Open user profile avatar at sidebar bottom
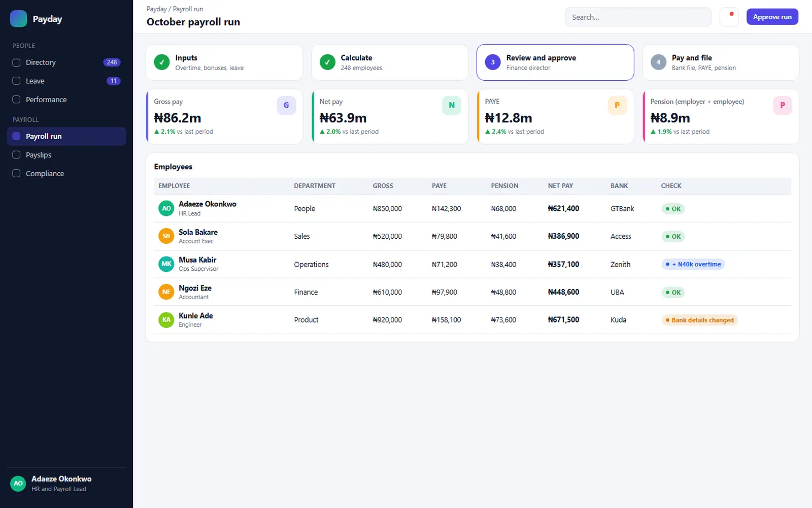812x508 pixels. point(18,484)
